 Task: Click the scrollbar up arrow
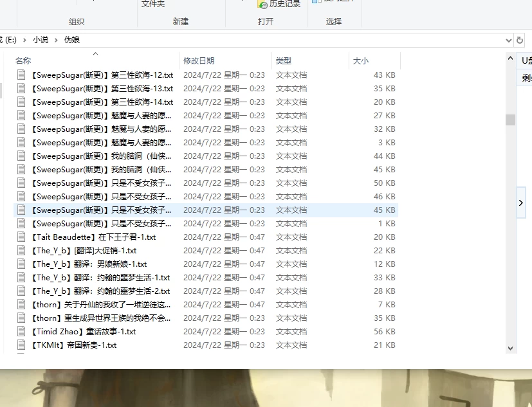[510, 58]
